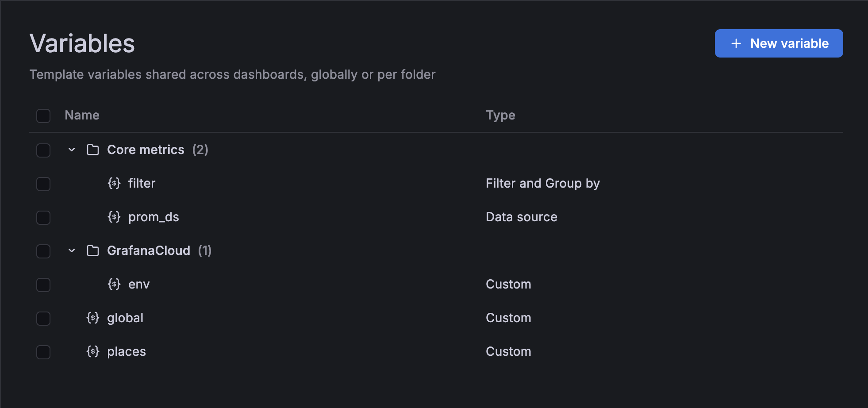Check the global variable checkbox

(43, 318)
